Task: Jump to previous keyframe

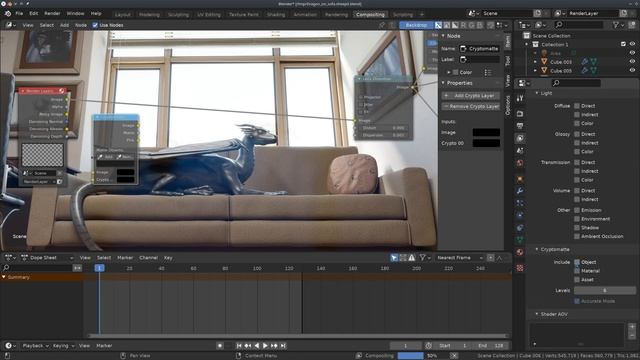Action: click(x=248, y=346)
